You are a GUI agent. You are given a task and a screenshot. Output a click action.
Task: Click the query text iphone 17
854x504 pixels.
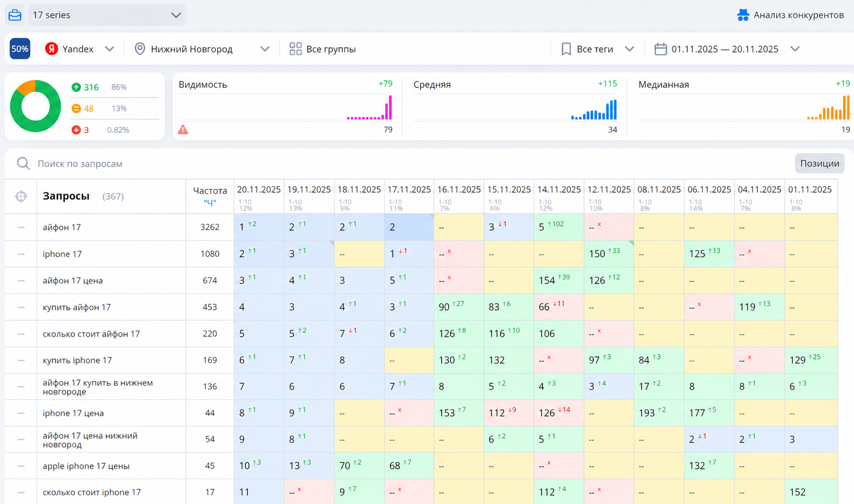[62, 254]
